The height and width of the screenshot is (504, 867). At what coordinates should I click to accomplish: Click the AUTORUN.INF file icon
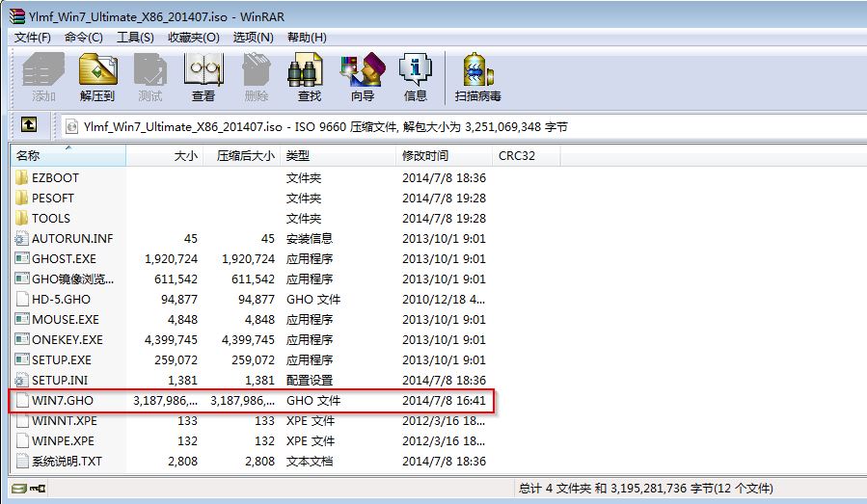point(21,238)
